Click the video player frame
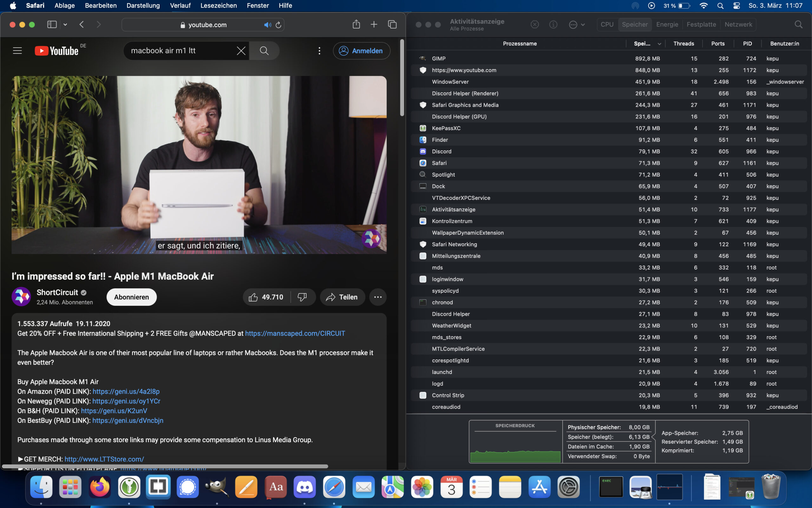 (199, 165)
